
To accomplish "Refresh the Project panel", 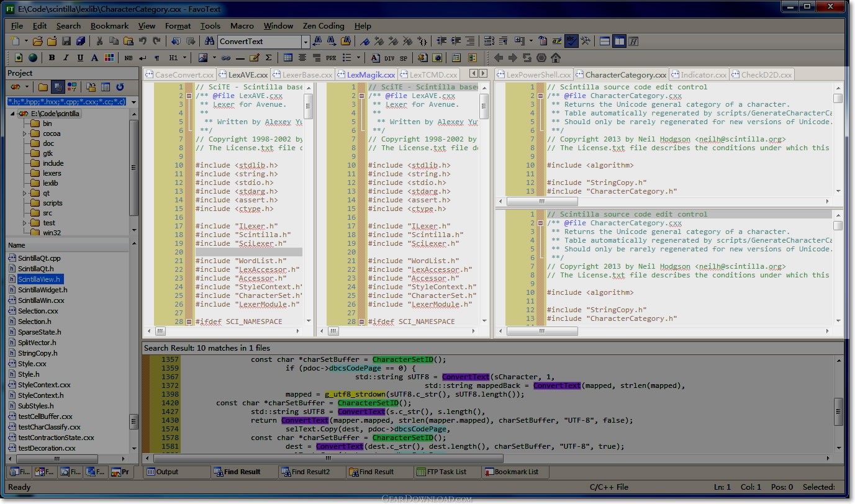I will pos(120,88).
